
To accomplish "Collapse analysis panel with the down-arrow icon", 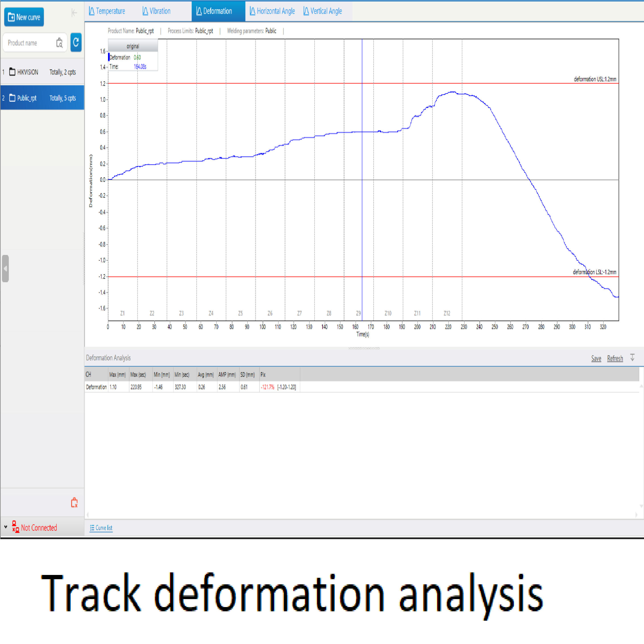I will point(632,358).
